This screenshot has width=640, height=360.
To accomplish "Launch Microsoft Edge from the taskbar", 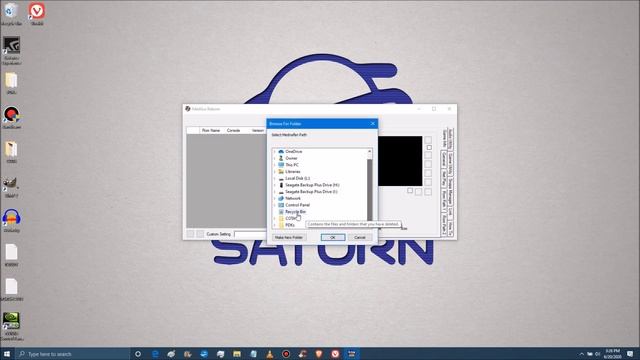I will pos(155,354).
